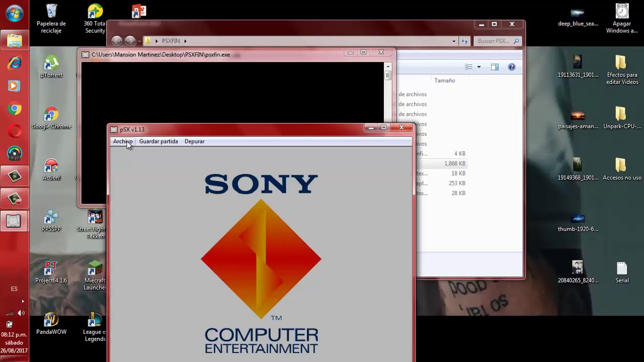
Task: Open Windows Explorer from the taskbar
Action: coord(14,40)
